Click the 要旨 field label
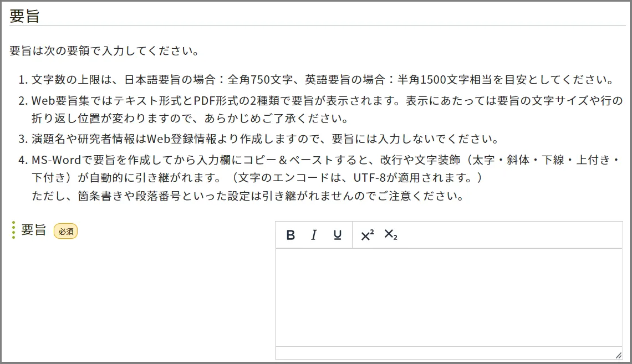 (33, 230)
